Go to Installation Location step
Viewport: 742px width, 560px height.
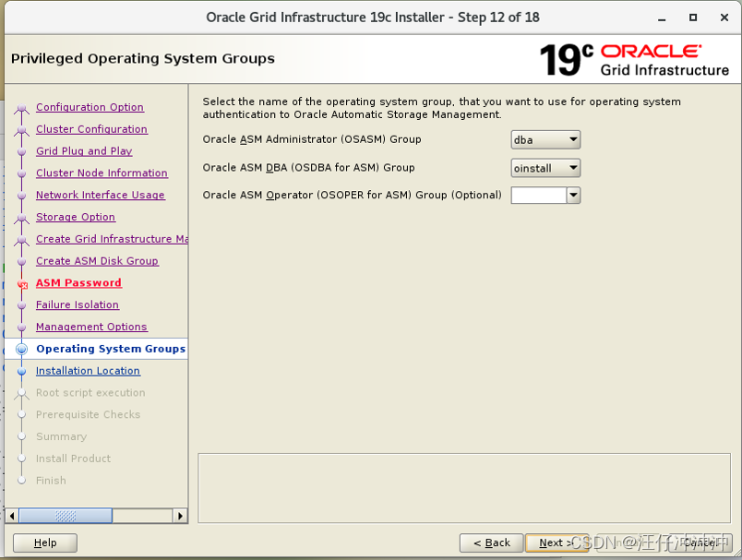[x=88, y=371]
